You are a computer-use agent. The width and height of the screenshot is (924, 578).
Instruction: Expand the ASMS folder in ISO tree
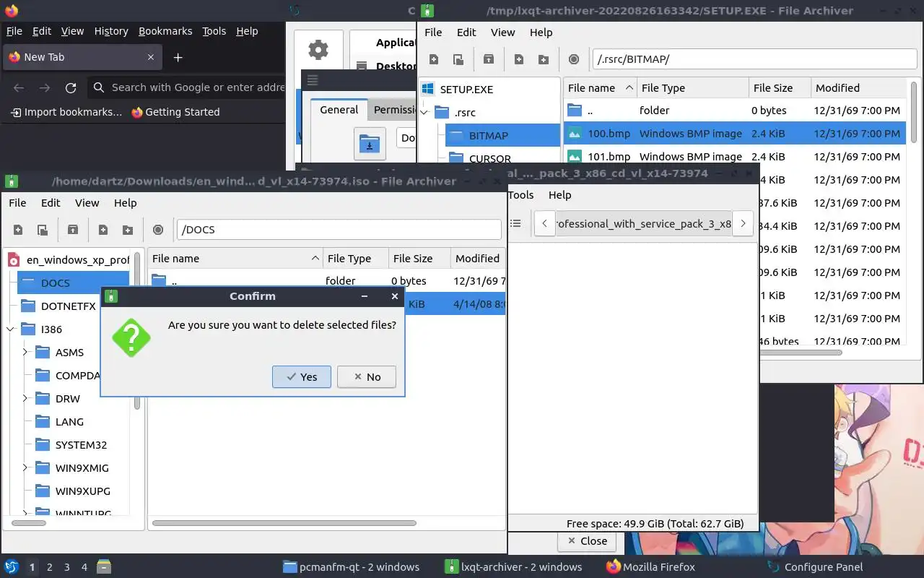(x=25, y=353)
